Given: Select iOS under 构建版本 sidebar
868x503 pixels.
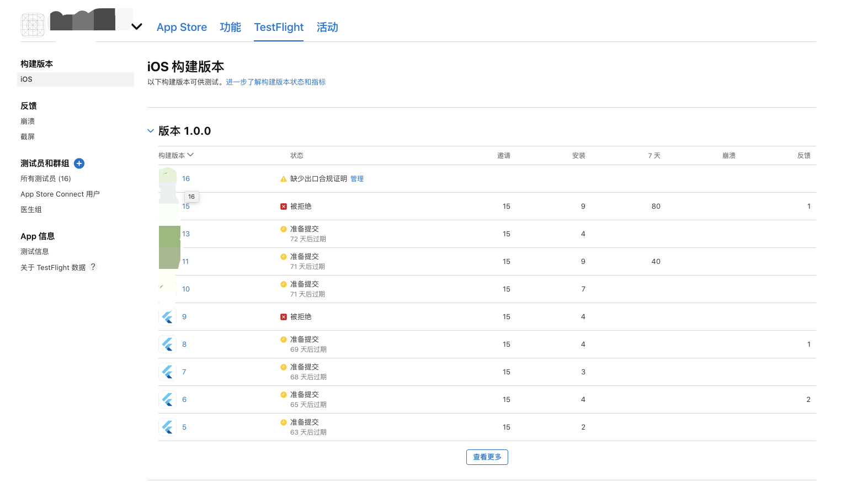Looking at the screenshot, I should [x=76, y=80].
